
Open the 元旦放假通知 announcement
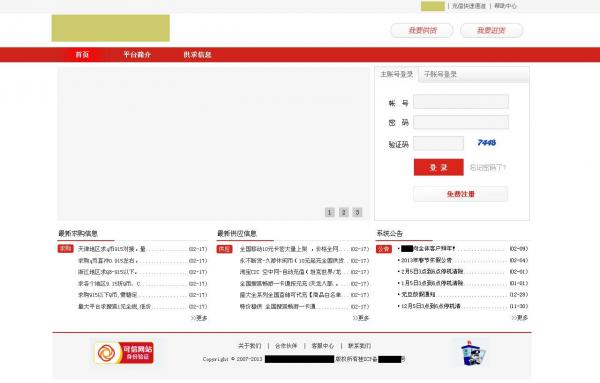click(x=418, y=295)
